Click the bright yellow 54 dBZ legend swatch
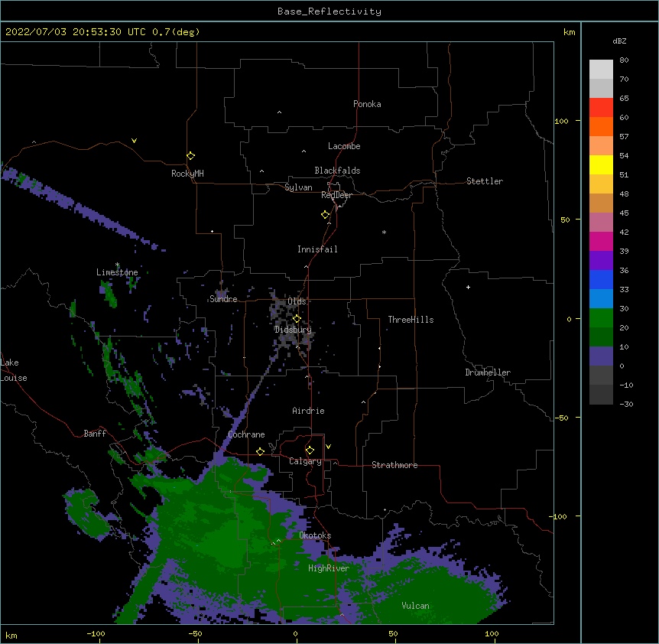The height and width of the screenshot is (644, 659). coord(601,164)
